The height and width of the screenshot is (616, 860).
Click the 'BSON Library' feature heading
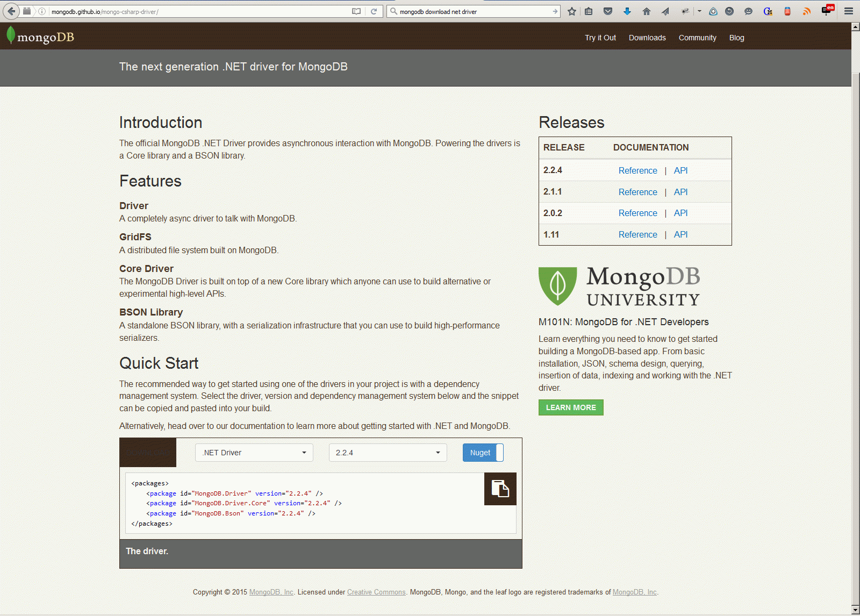[151, 312]
